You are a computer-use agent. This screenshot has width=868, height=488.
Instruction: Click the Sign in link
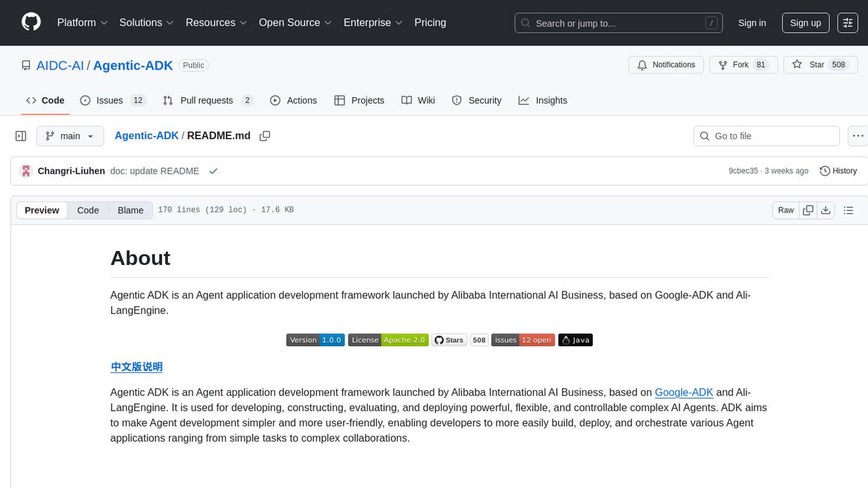(x=752, y=23)
